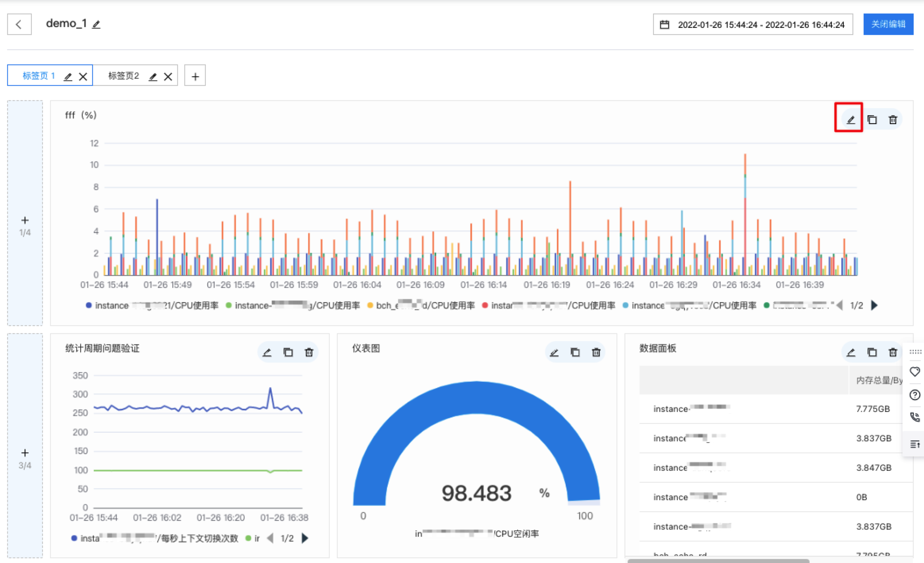Add a new tab page
This screenshot has height=563, width=924.
pos(195,76)
